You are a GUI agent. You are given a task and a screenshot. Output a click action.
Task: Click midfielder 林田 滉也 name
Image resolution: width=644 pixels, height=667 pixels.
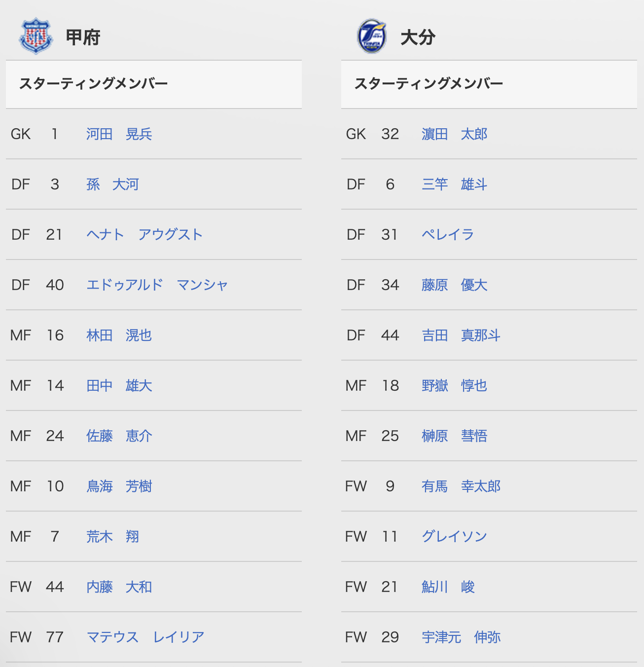(119, 335)
